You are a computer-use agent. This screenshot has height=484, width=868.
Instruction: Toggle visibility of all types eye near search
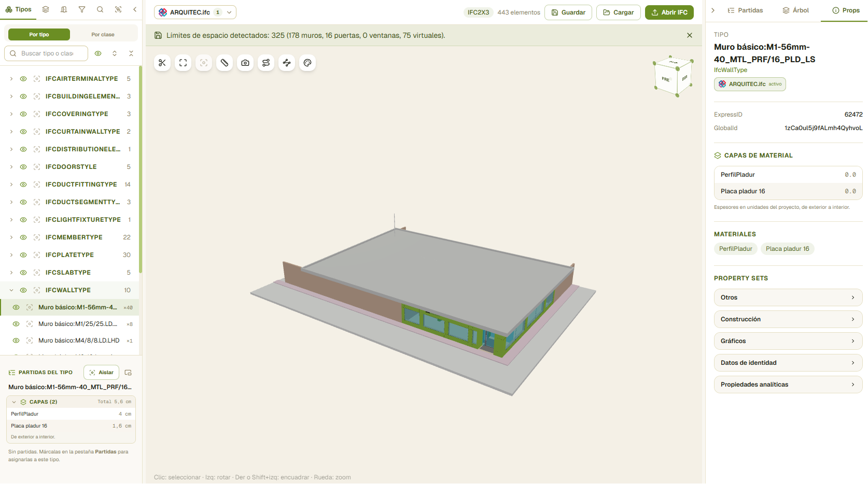click(98, 53)
